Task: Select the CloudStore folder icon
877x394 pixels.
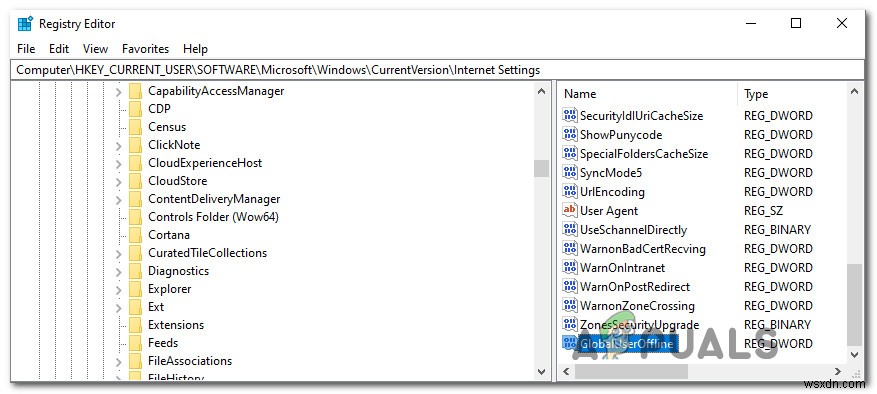Action: [x=135, y=181]
